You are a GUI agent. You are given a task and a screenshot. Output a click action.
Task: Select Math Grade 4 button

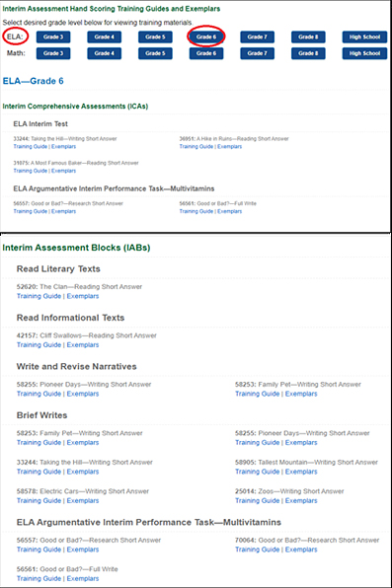[x=105, y=53]
